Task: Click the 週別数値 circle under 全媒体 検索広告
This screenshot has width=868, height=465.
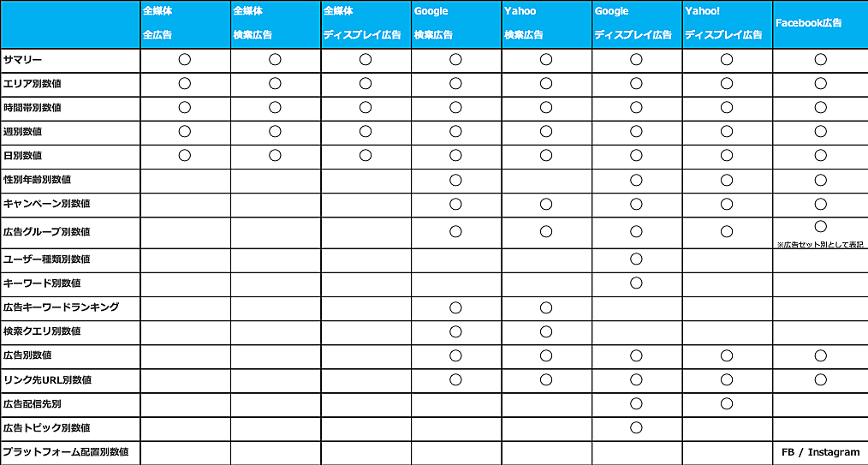Action: [275, 132]
